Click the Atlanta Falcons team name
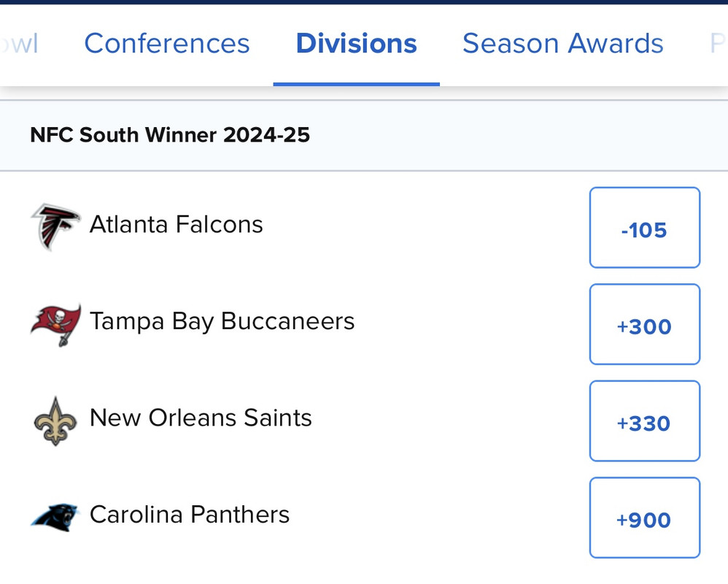728x584 pixels. coord(176,224)
